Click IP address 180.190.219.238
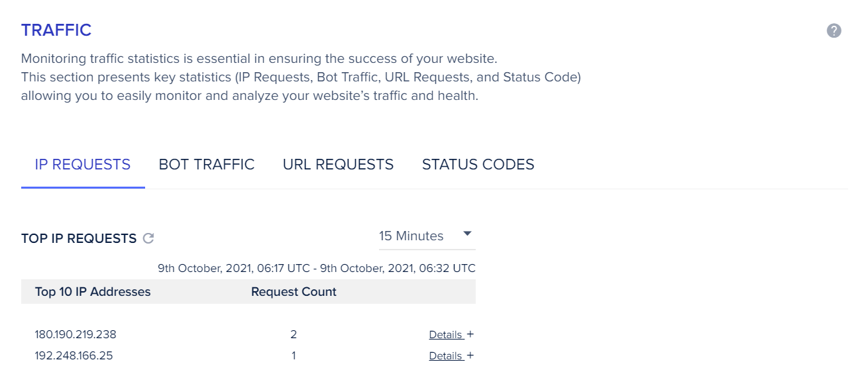This screenshot has width=868, height=366. tap(76, 334)
